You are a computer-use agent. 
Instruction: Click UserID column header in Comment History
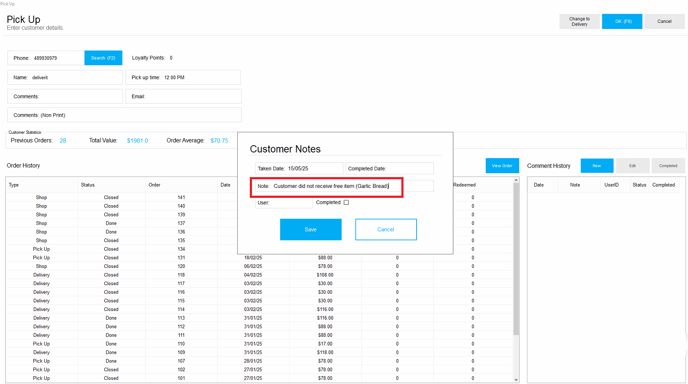pyautogui.click(x=611, y=185)
